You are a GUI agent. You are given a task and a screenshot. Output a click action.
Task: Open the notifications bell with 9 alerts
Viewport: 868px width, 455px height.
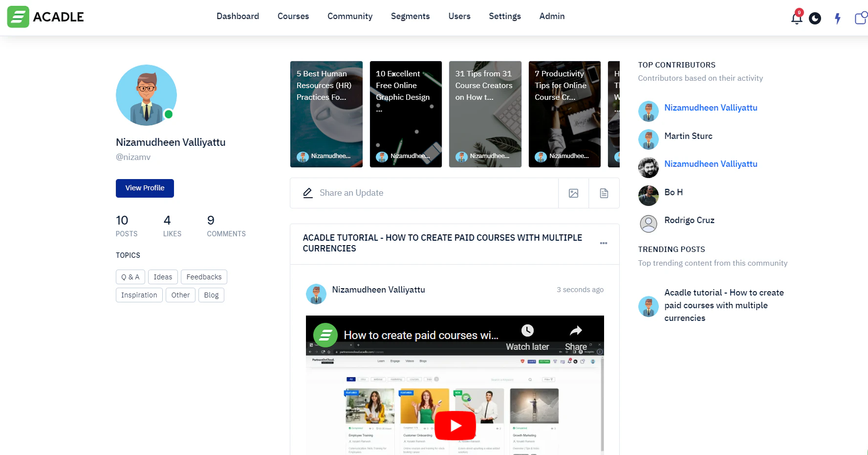[x=796, y=18]
